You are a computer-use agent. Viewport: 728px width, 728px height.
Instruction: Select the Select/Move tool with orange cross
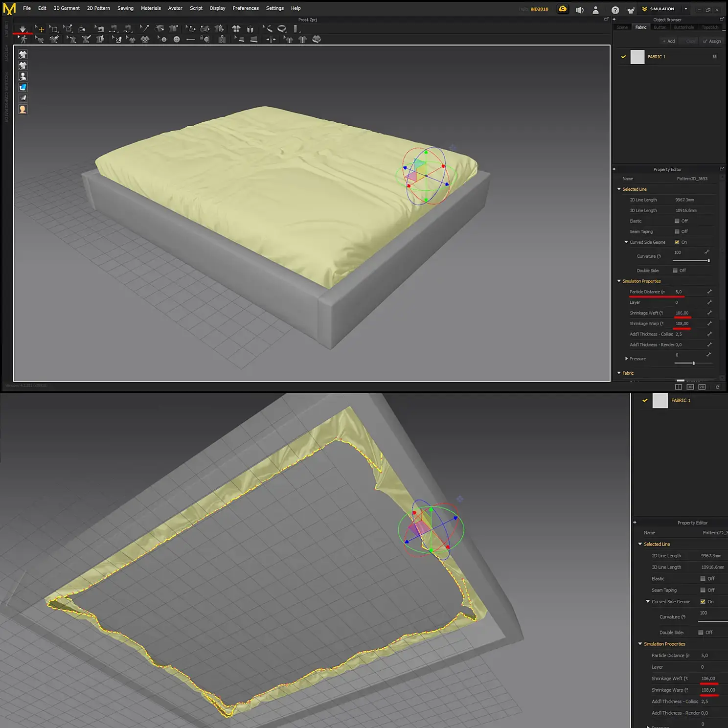tap(40, 29)
